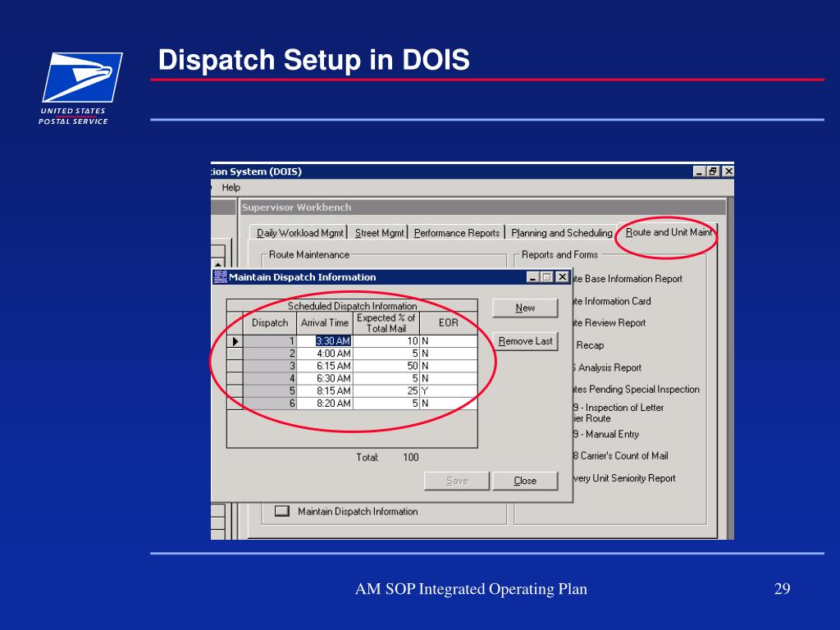Click Expected % of Total Mail header

[x=386, y=323]
